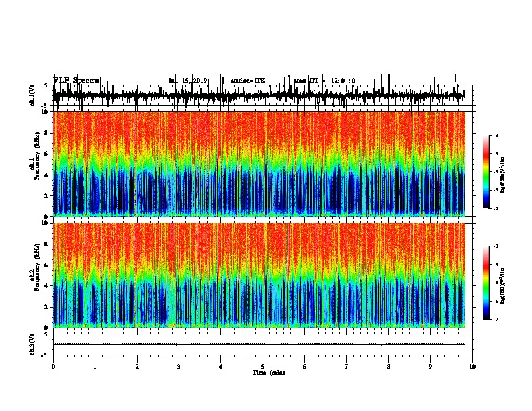
Task: Click the "VLF Spectra" plot title
Action: [77, 80]
